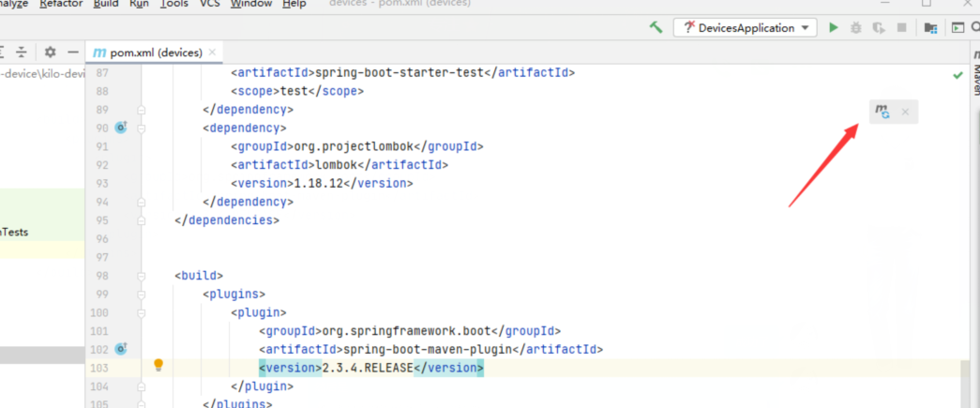Click the closing </dependencies> tag
Viewport: 980px width, 408px height.
[227, 220]
